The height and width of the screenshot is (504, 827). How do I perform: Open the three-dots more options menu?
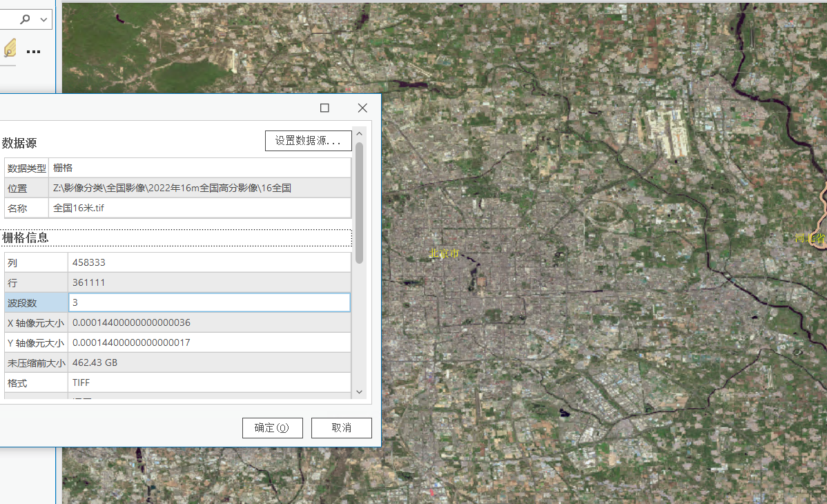pos(33,52)
